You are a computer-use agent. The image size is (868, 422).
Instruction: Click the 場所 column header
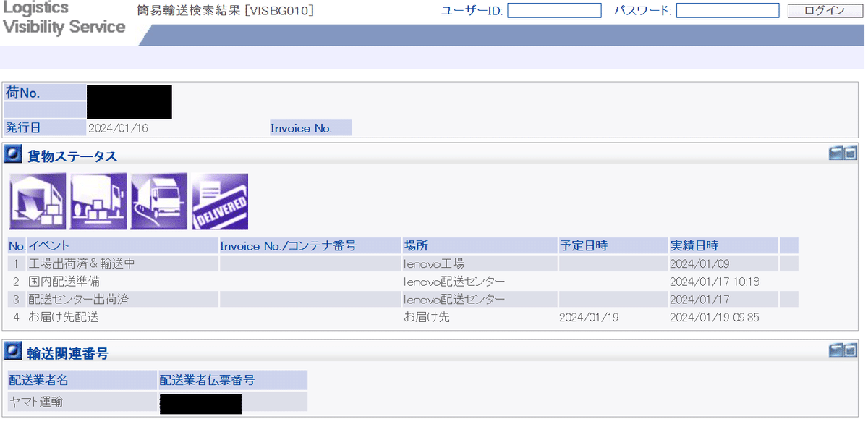pyautogui.click(x=480, y=246)
